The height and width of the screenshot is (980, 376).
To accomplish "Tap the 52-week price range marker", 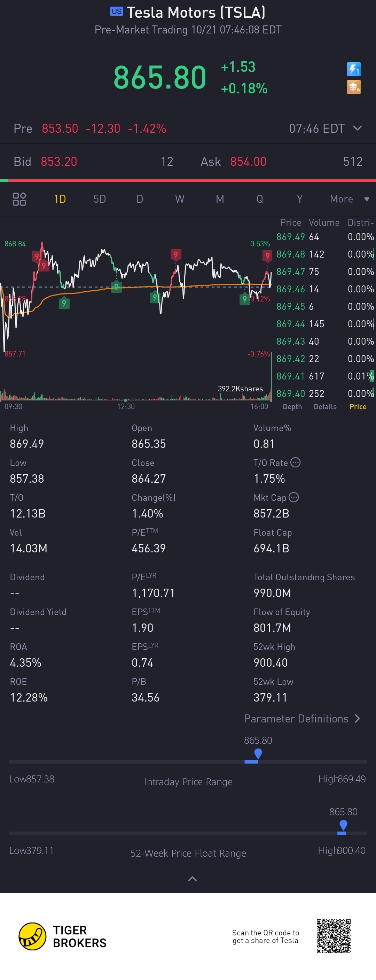I will click(343, 825).
